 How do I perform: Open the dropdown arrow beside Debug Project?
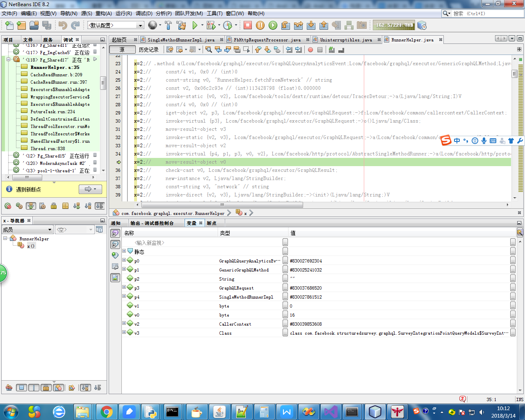pos(219,25)
